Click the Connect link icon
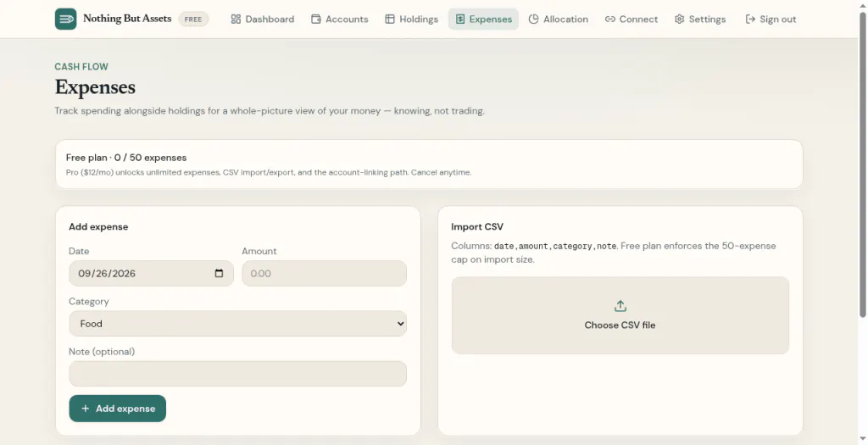Image resolution: width=868 pixels, height=445 pixels. (x=610, y=19)
